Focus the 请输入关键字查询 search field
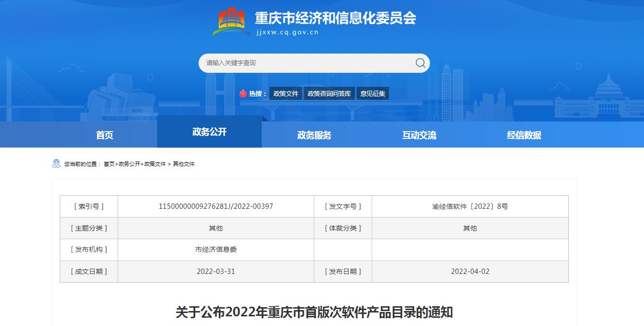This screenshot has width=644, height=326. [x=306, y=63]
